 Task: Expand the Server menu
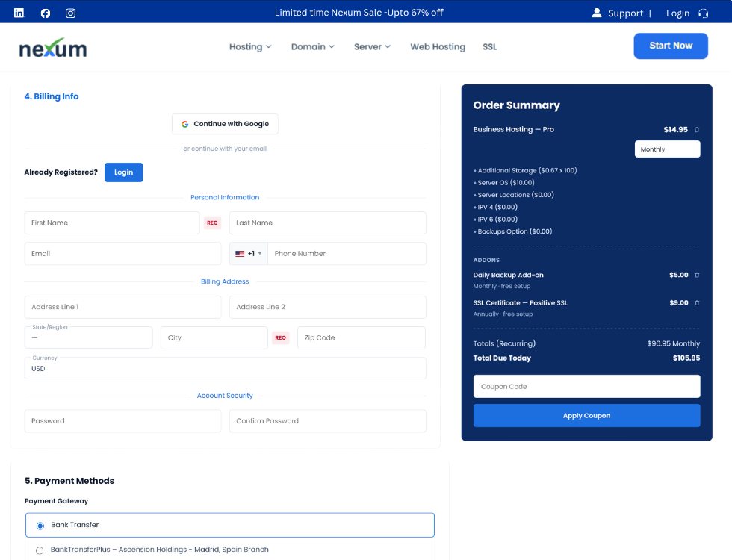coord(372,46)
